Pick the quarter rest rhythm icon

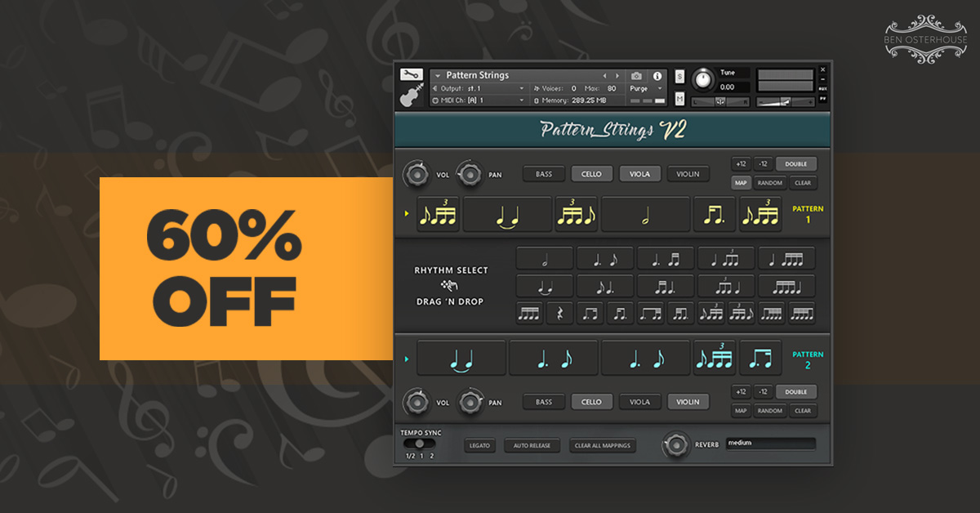click(559, 313)
